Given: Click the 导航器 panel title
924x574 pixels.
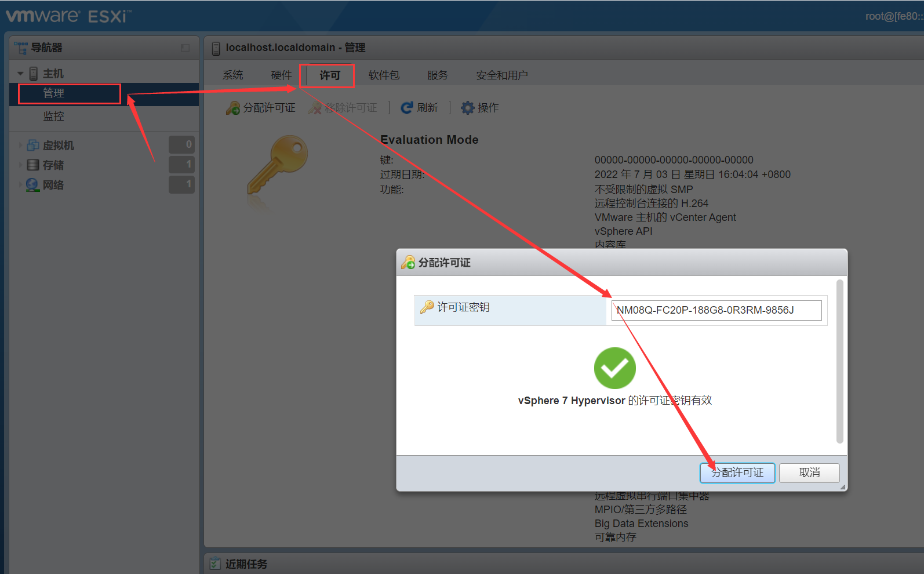Looking at the screenshot, I should (46, 48).
